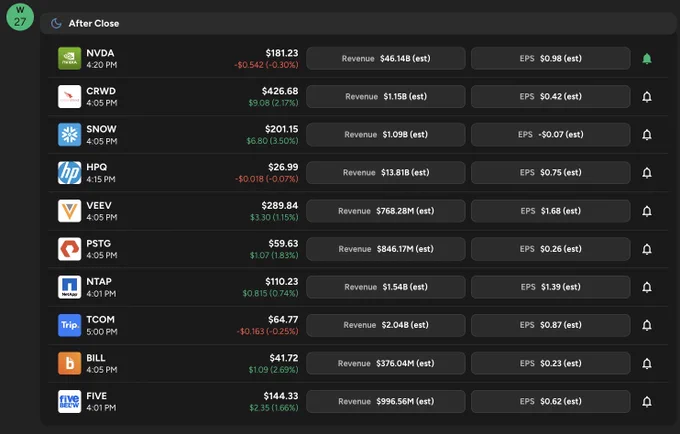Open FIVE EPS $0.62 estimate box
This screenshot has width=680, height=434.
pos(551,401)
